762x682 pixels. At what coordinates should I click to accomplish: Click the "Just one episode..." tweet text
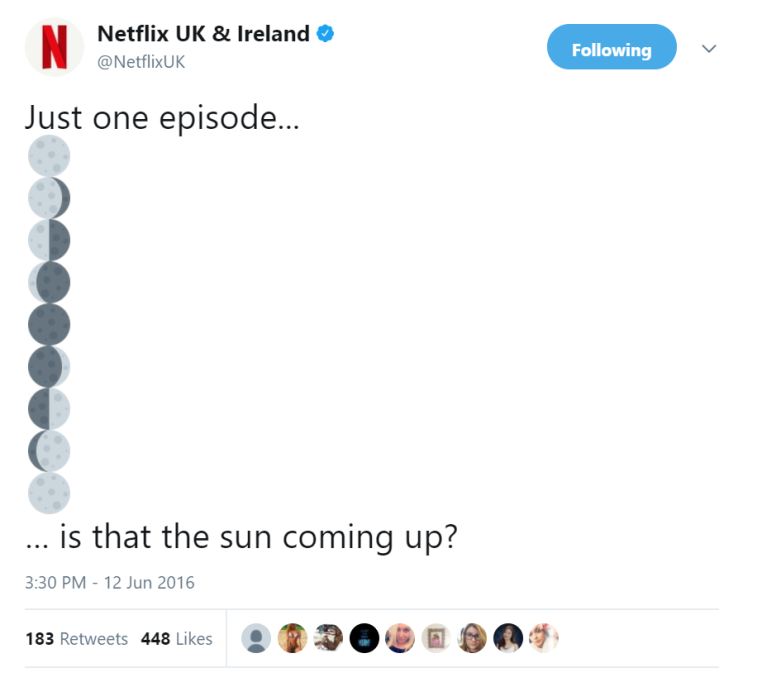pos(162,118)
